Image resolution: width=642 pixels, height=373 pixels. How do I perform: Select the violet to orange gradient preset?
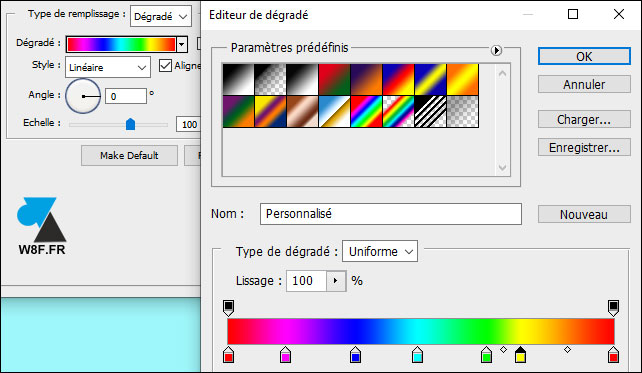click(x=366, y=79)
